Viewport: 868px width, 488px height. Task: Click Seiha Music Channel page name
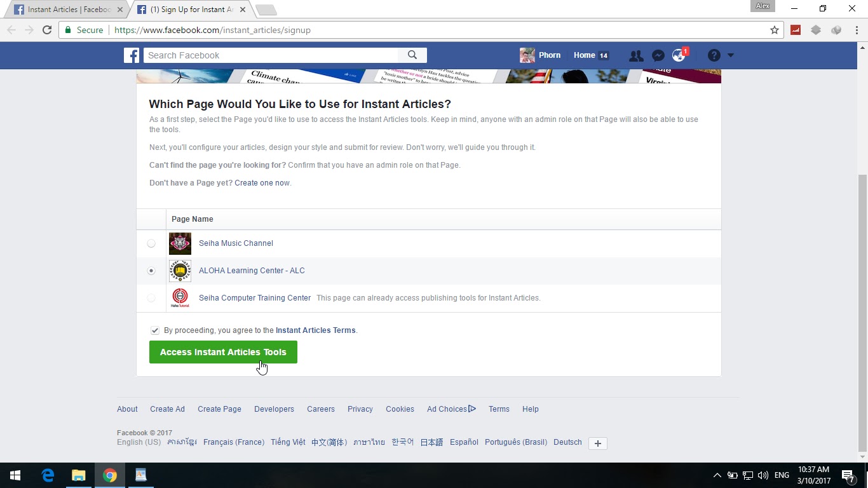pos(236,243)
